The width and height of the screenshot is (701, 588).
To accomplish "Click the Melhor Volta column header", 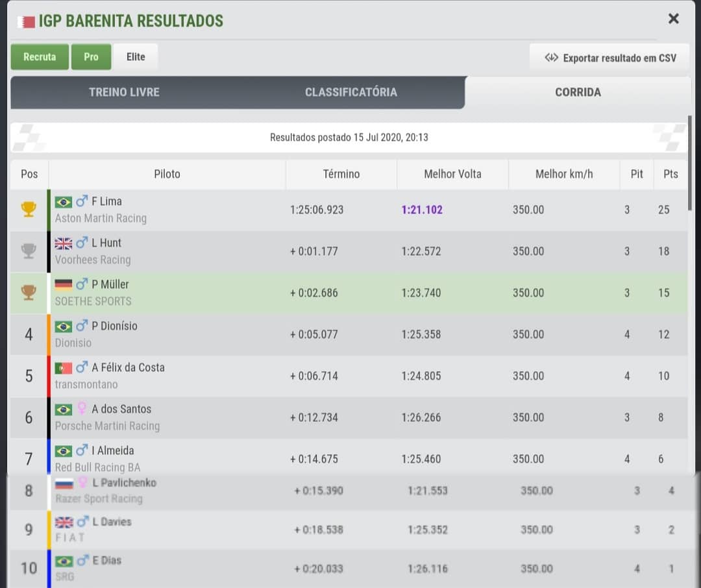I will [452, 174].
